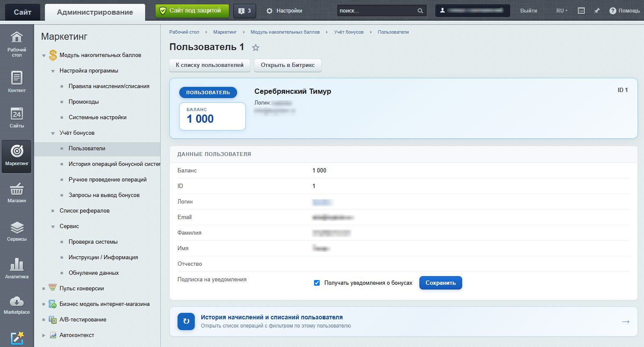
Task: Click the Учёт бонусов breadcrumb link
Action: [x=349, y=32]
